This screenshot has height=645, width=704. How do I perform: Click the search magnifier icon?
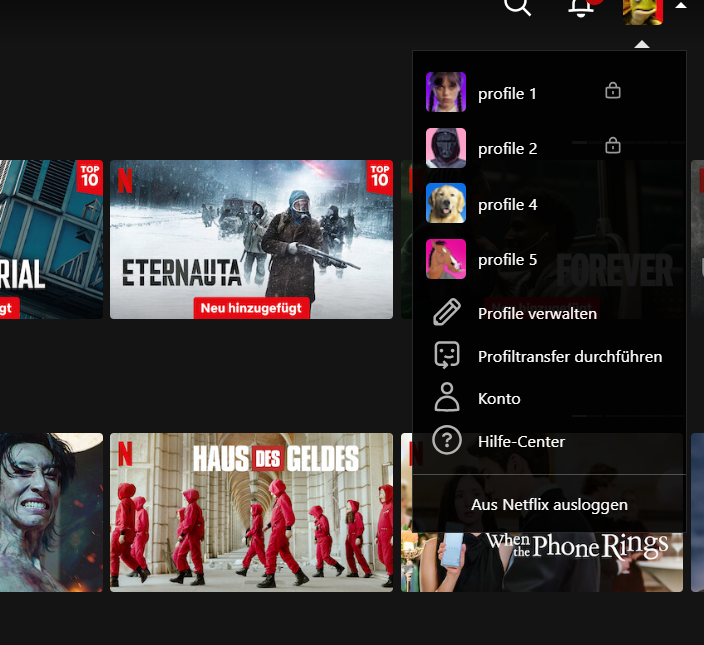pyautogui.click(x=516, y=6)
